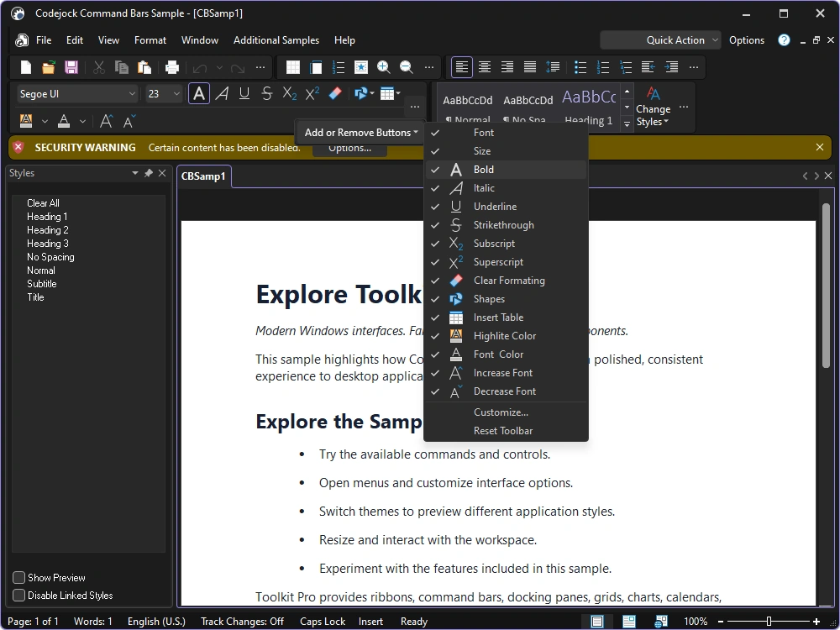Uncheck Highlite Color in the buttons menu
The width and height of the screenshot is (840, 630).
click(506, 336)
